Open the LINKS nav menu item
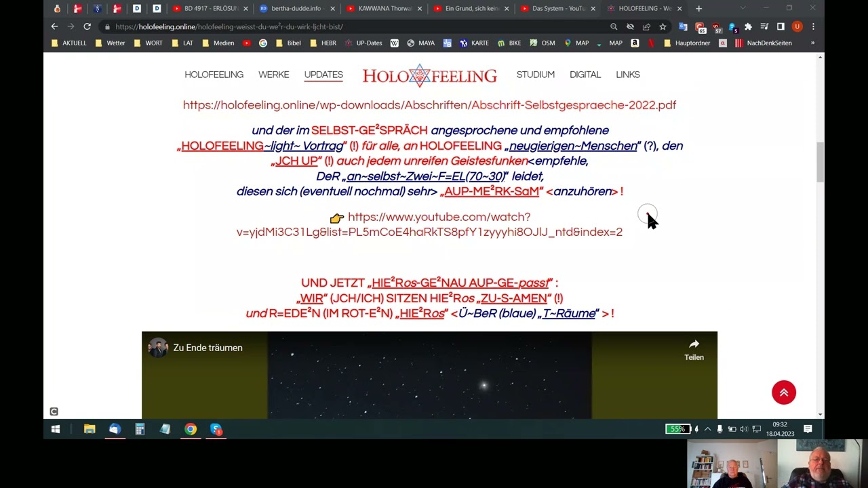Image resolution: width=868 pixels, height=488 pixels. tap(628, 75)
